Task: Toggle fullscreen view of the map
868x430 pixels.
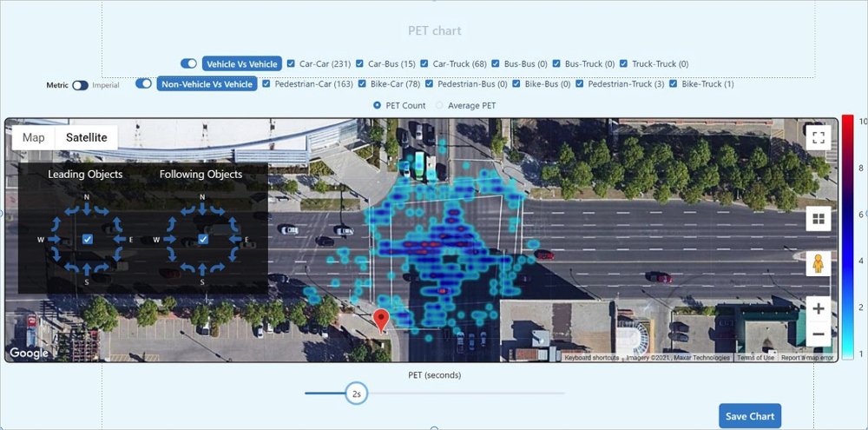Action: tap(819, 138)
